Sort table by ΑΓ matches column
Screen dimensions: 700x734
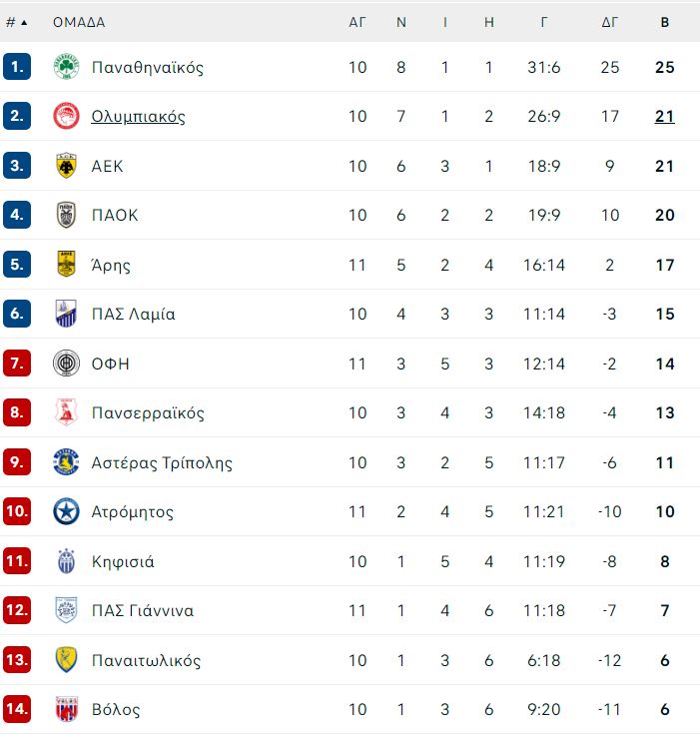point(357,22)
